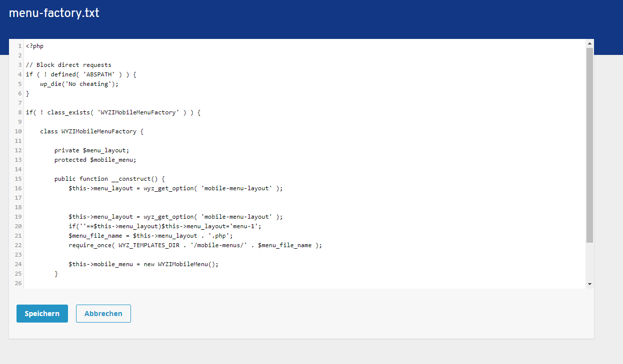The height and width of the screenshot is (364, 623).
Task: Click the protected $mobile_menu declaration
Action: click(x=96, y=159)
